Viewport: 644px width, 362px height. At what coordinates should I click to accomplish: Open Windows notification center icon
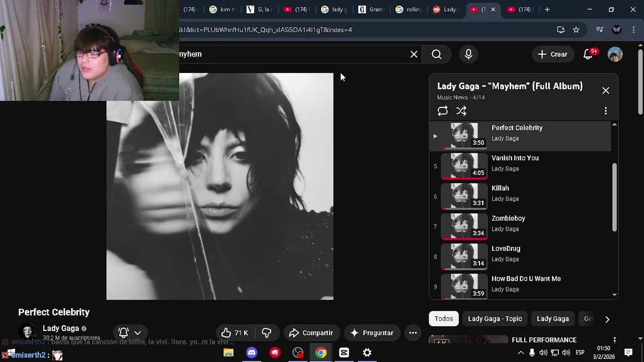628,352
